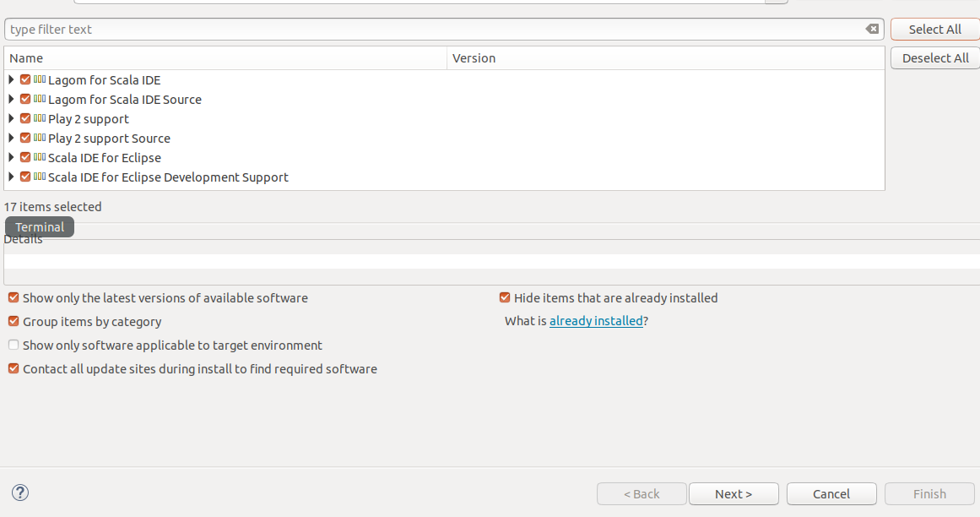Select the Lagom for Scala IDE row label
This screenshot has width=980, height=517.
coord(105,80)
